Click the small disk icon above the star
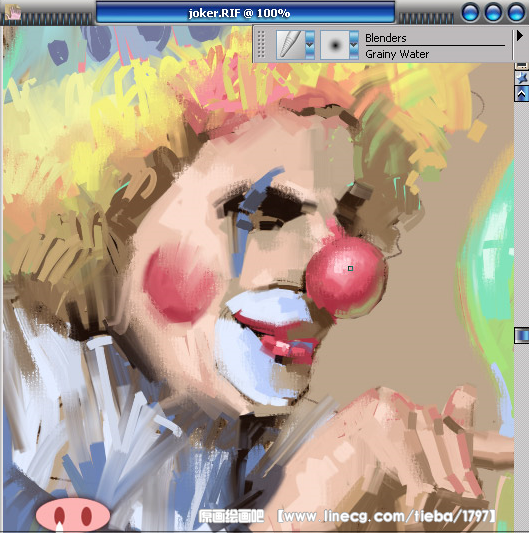Image resolution: width=529 pixels, height=533 pixels. (522, 66)
